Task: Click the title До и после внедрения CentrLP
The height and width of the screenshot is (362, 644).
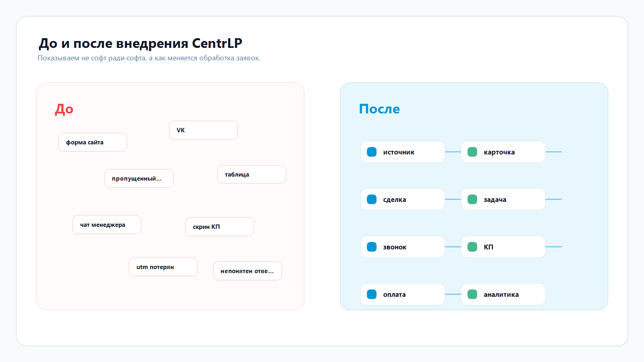Action: [x=140, y=43]
